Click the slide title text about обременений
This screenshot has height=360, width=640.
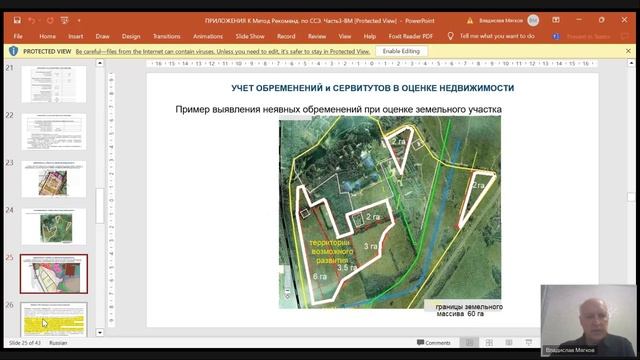(373, 88)
